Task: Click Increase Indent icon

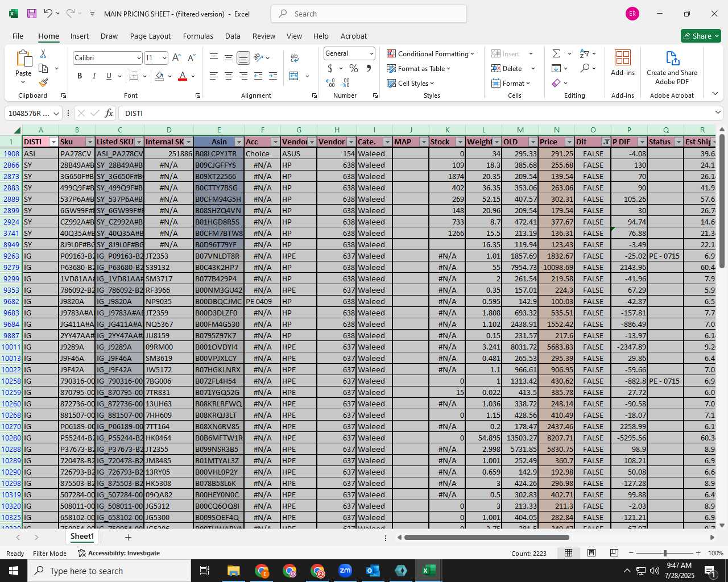Action: (273, 76)
